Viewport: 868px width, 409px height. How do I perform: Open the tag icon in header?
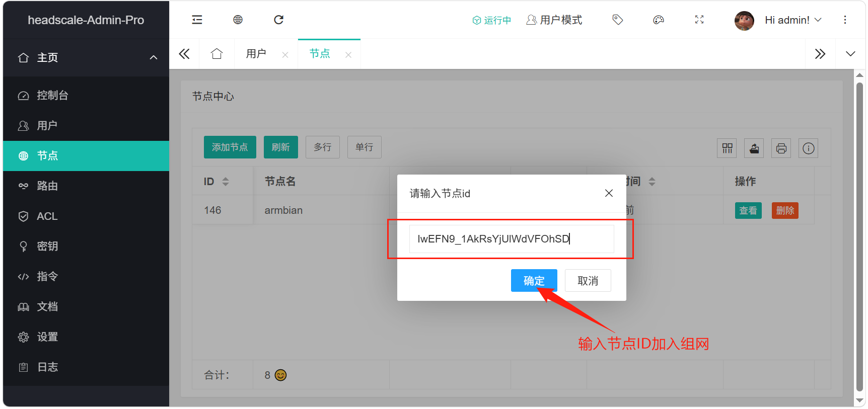tap(618, 20)
